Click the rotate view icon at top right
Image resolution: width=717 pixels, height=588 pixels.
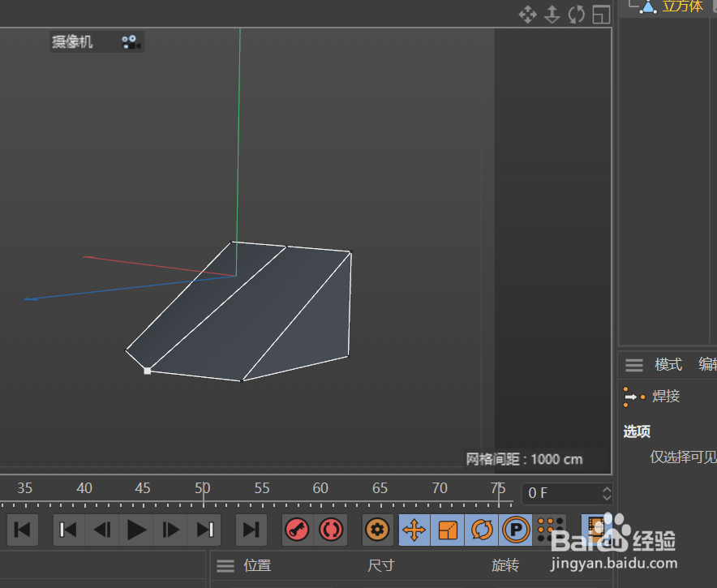(576, 15)
